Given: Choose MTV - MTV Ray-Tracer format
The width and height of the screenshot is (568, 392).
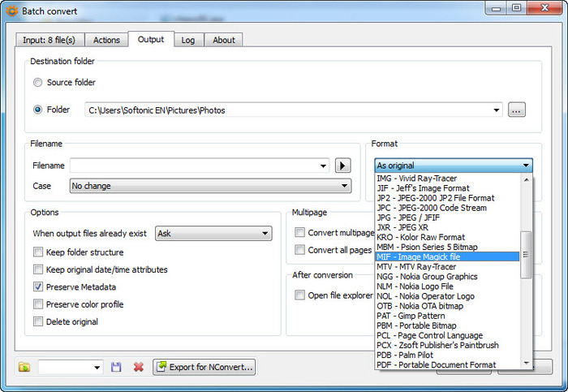Looking at the screenshot, I should [x=447, y=267].
